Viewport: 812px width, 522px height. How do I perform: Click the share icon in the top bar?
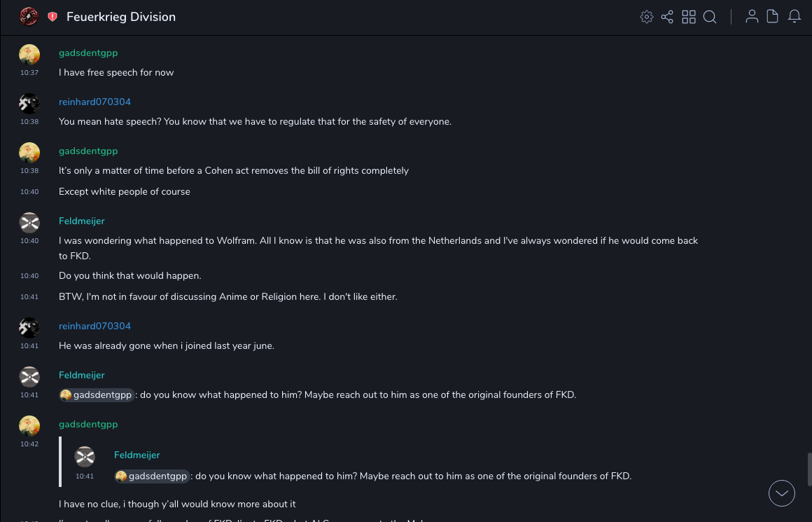tap(667, 17)
